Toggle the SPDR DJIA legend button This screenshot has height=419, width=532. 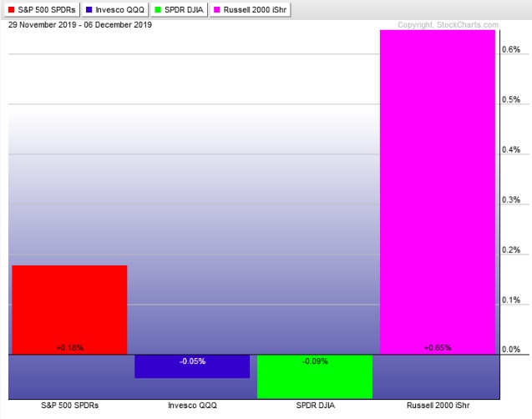pos(179,9)
